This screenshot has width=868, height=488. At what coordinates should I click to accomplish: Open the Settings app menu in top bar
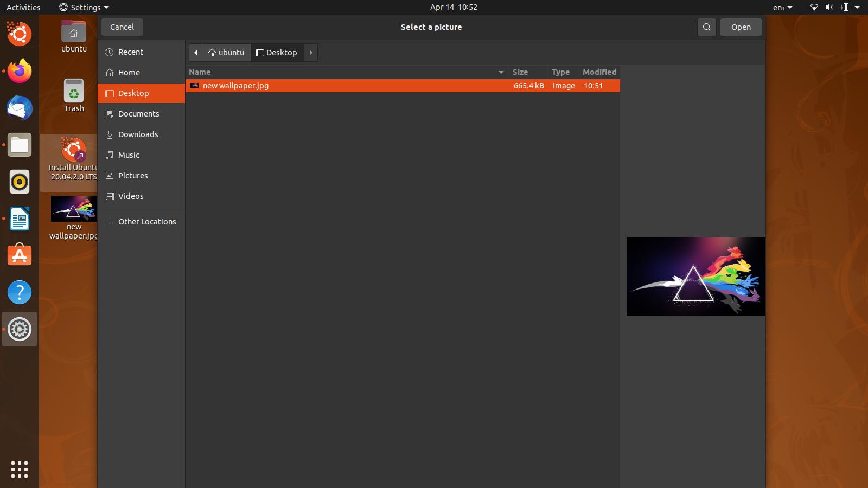(x=84, y=8)
